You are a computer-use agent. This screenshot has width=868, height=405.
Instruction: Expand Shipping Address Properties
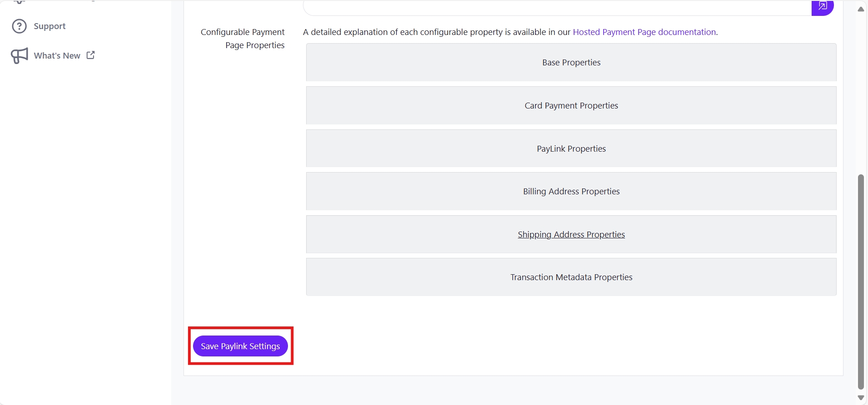[x=571, y=234]
